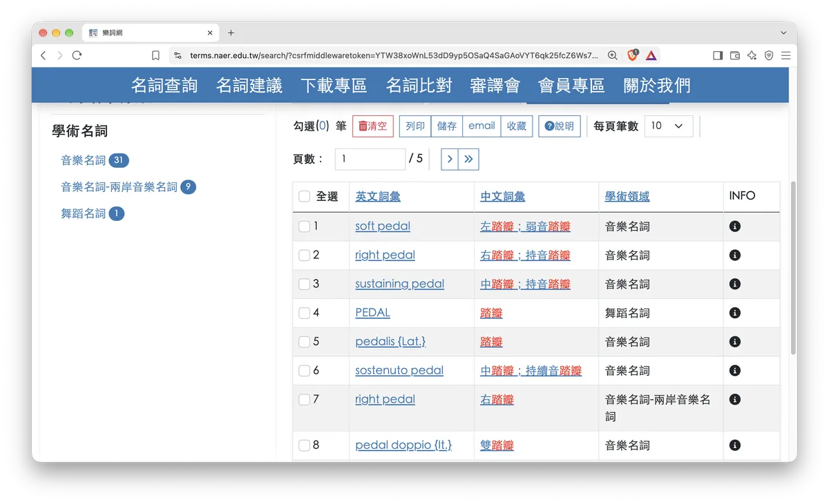Open the browser zoom magnifier icon
This screenshot has height=504, width=829.
(x=613, y=55)
